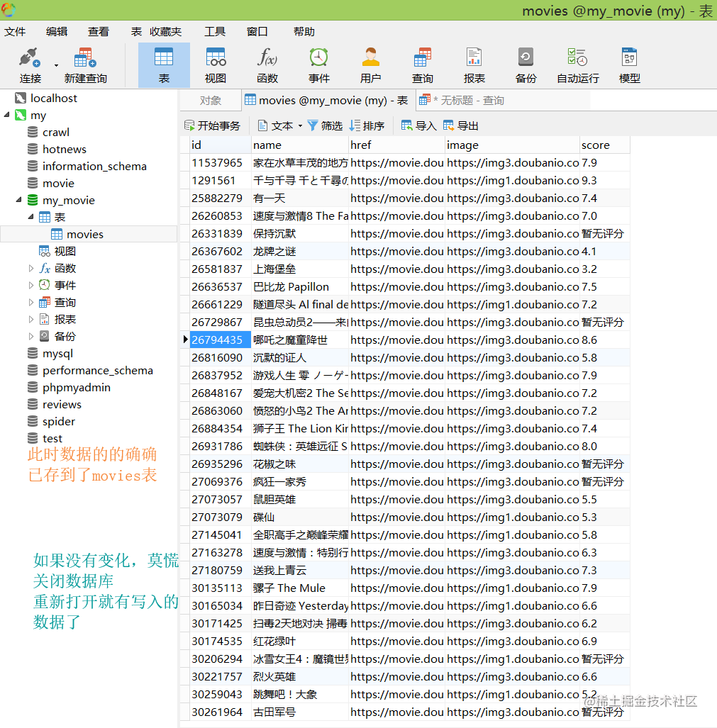Open the 文本 dropdown arrow

coord(300,125)
